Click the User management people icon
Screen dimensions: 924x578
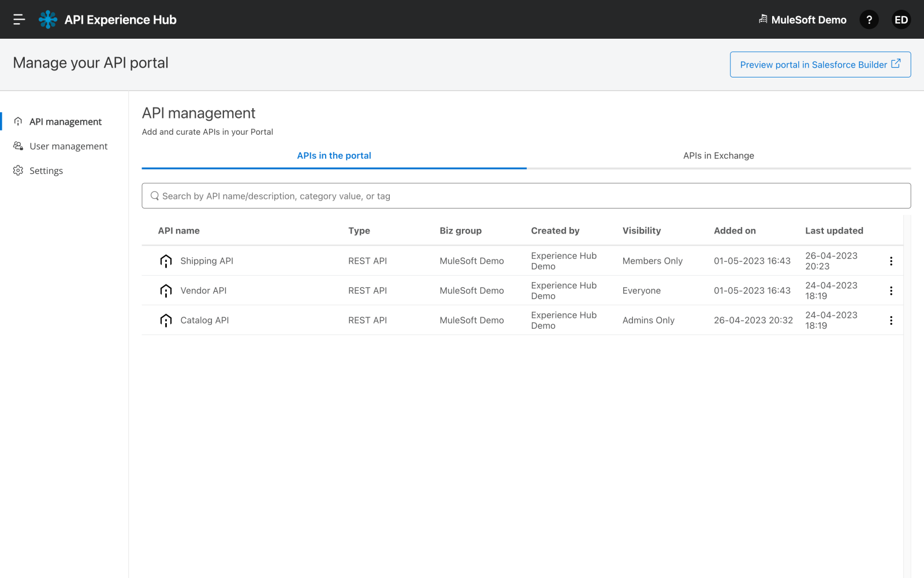click(x=18, y=146)
